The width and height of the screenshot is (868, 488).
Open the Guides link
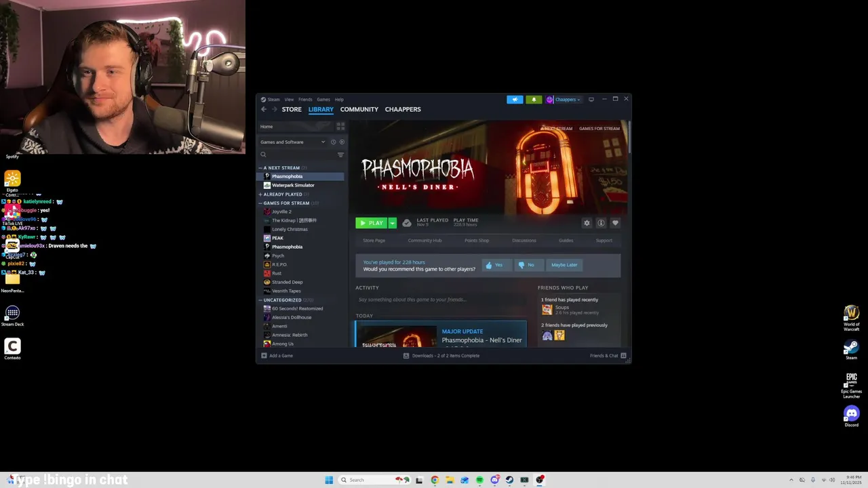pyautogui.click(x=566, y=241)
